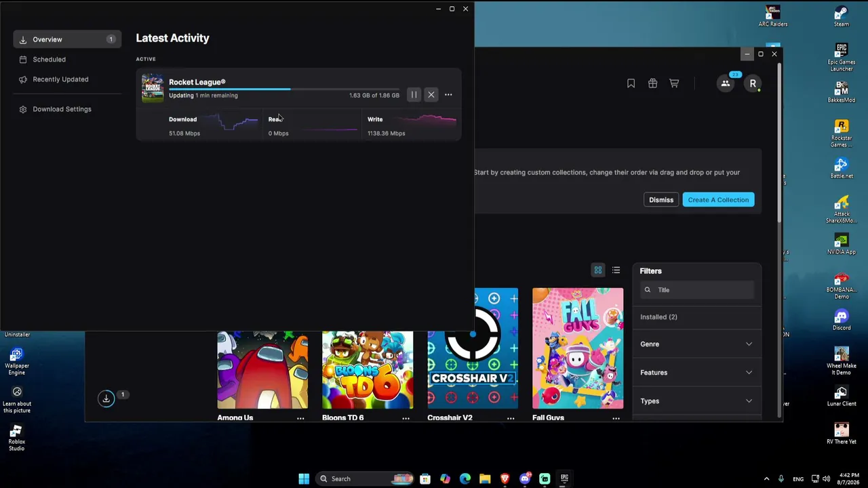
Task: Open the Wallpaper Engine desktop shortcut
Action: pyautogui.click(x=16, y=361)
